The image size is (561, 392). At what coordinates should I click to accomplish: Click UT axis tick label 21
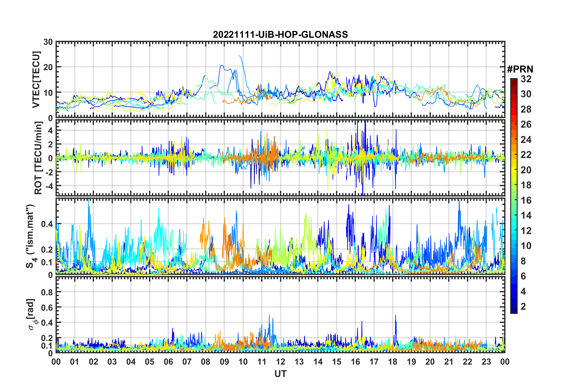(449, 362)
